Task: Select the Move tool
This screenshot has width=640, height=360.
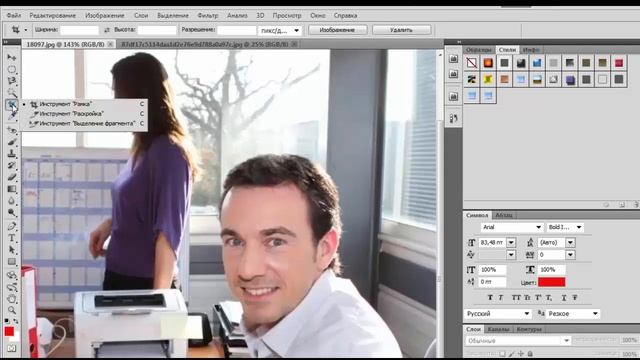Action: tap(11, 58)
